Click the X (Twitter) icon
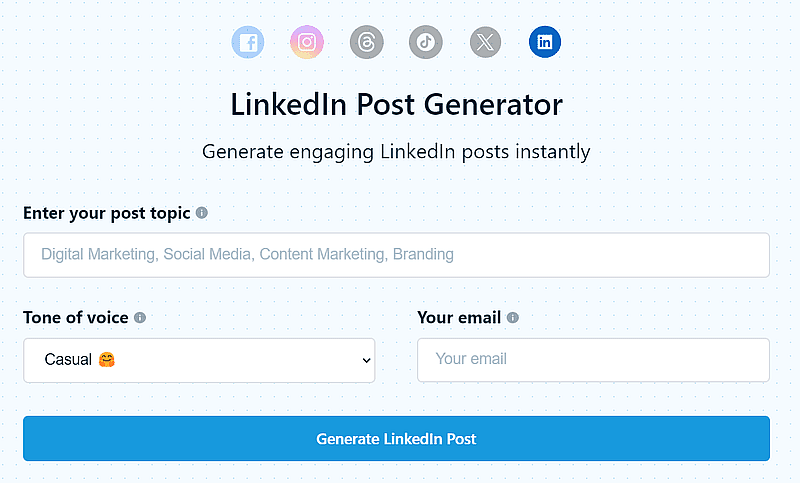Screen dimensions: 800x483 (x=485, y=42)
